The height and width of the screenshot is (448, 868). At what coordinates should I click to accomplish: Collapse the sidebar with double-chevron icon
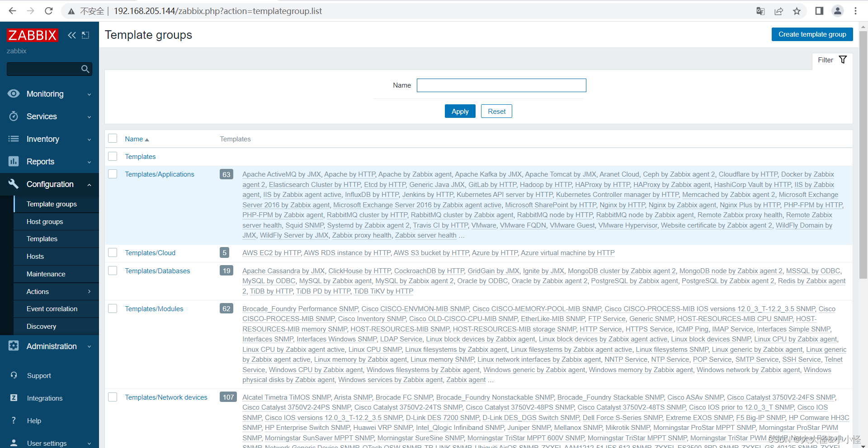tap(72, 35)
